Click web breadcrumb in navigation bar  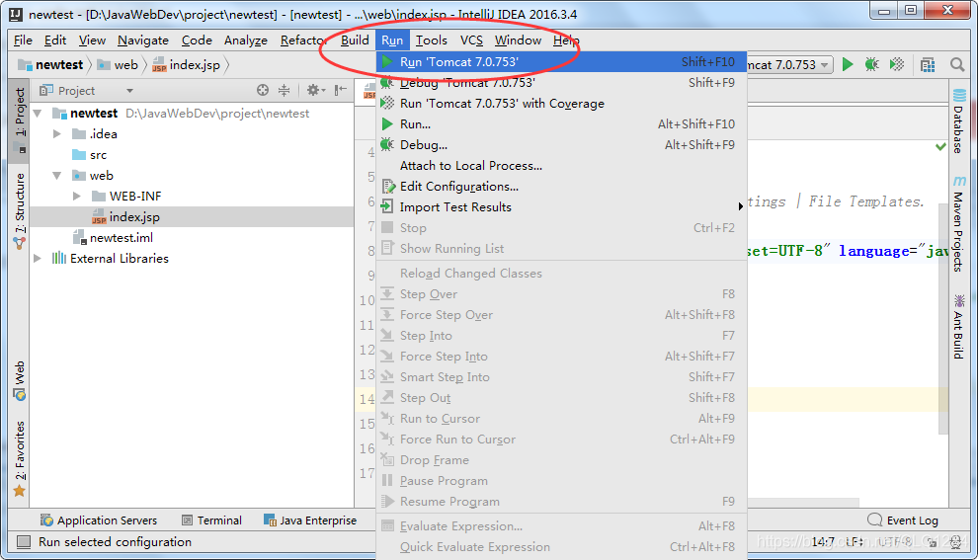[118, 65]
